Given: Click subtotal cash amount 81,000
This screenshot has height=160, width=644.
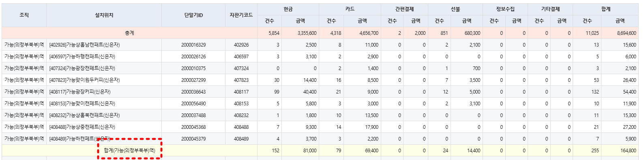Looking at the screenshot, I should coord(310,151).
